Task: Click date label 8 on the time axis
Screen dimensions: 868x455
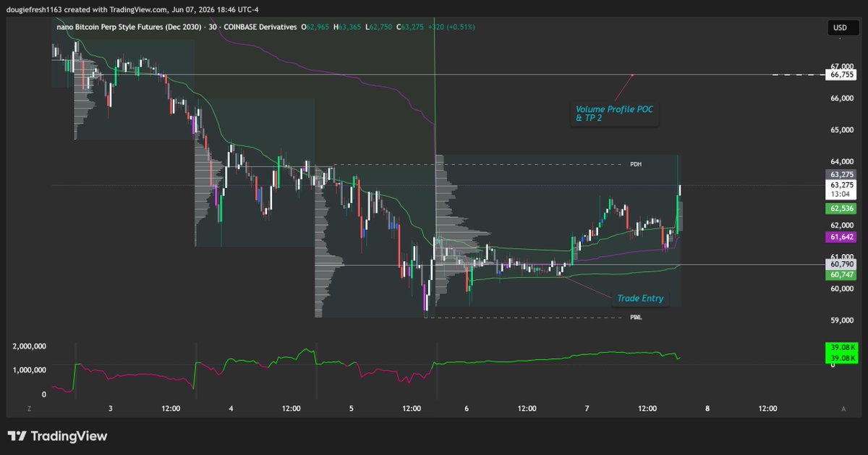Action: [x=707, y=409]
